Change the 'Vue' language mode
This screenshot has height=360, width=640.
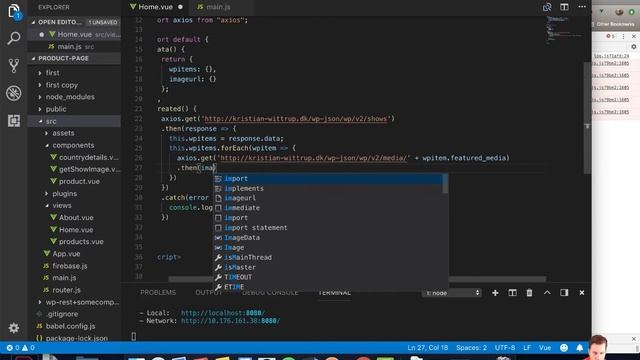coord(545,348)
